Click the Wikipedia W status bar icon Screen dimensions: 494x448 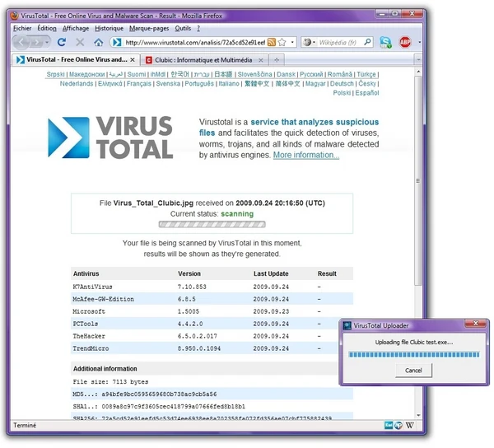click(x=409, y=425)
